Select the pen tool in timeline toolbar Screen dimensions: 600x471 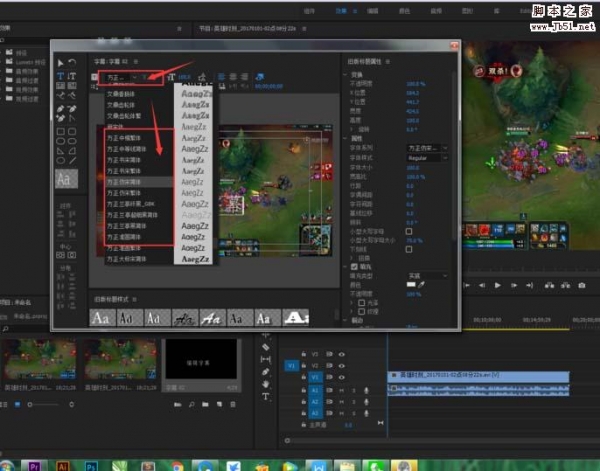(266, 372)
